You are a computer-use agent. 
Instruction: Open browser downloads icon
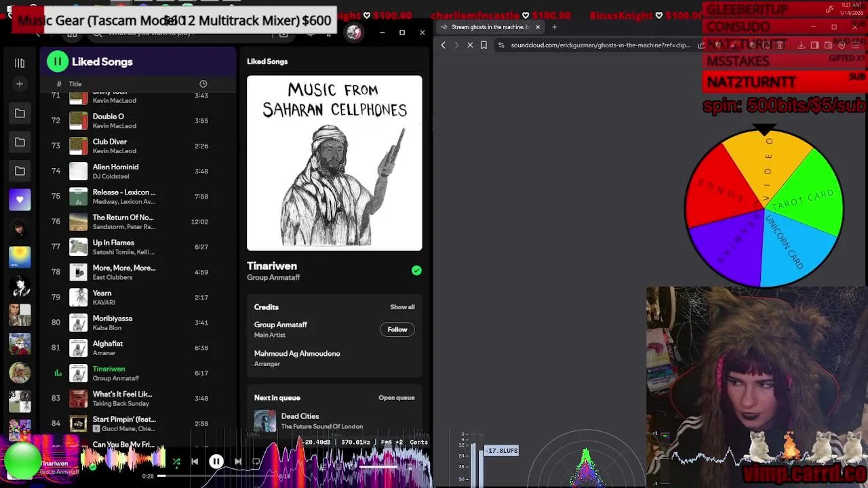pos(801,45)
